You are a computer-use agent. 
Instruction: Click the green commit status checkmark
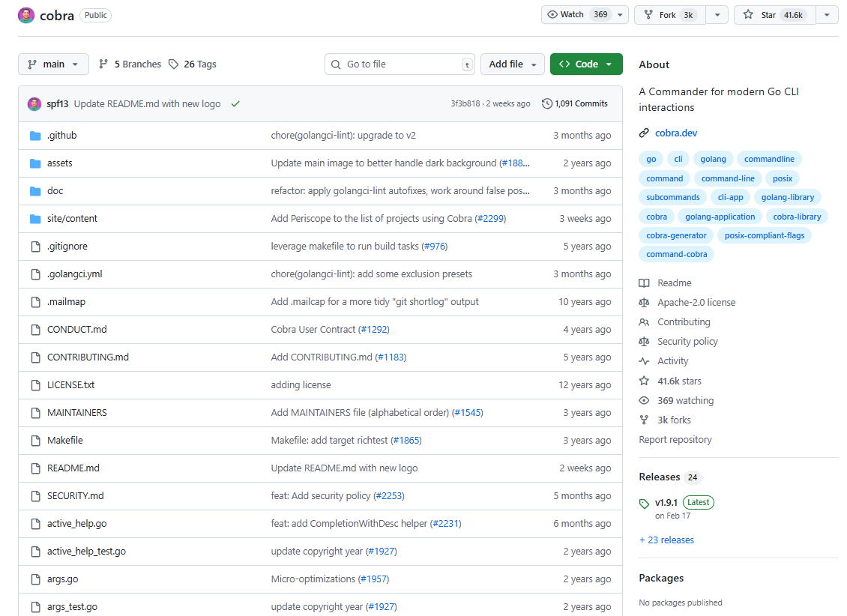(x=235, y=103)
